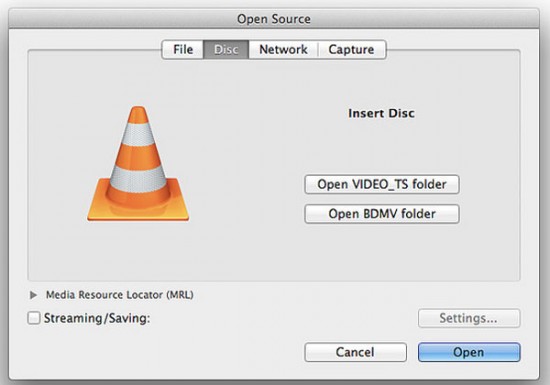The height and width of the screenshot is (385, 550).
Task: Switch to the File tab
Action: pos(183,49)
